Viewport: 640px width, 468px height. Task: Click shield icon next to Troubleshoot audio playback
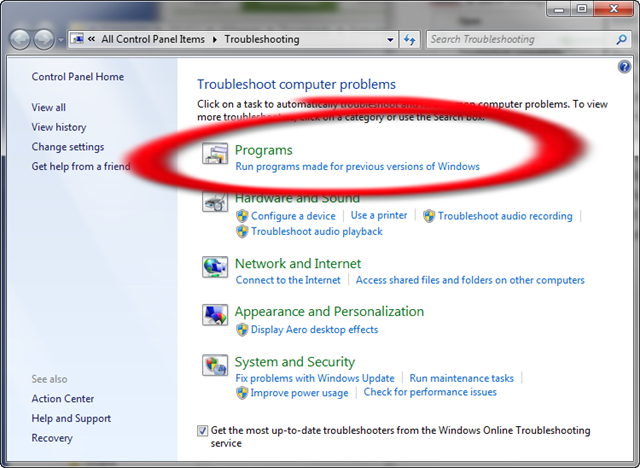tap(242, 231)
